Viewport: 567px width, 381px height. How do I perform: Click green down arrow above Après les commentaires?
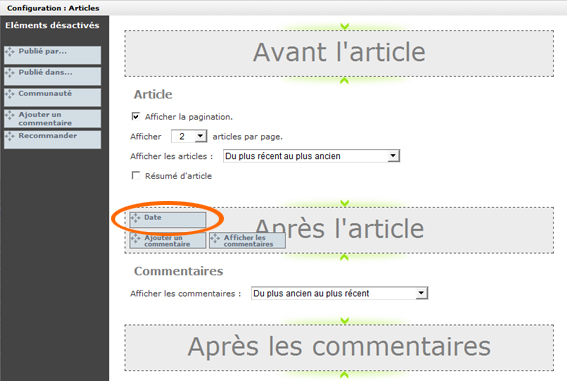(345, 321)
